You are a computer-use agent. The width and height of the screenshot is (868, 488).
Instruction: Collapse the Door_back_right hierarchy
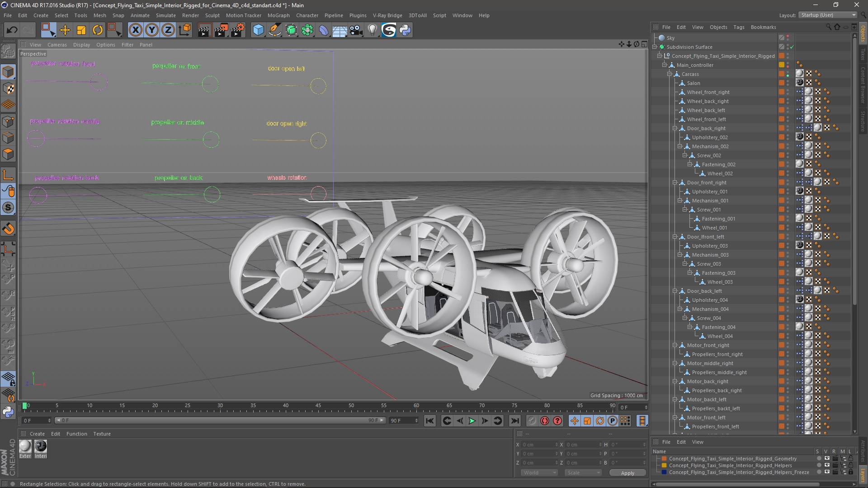(x=675, y=128)
